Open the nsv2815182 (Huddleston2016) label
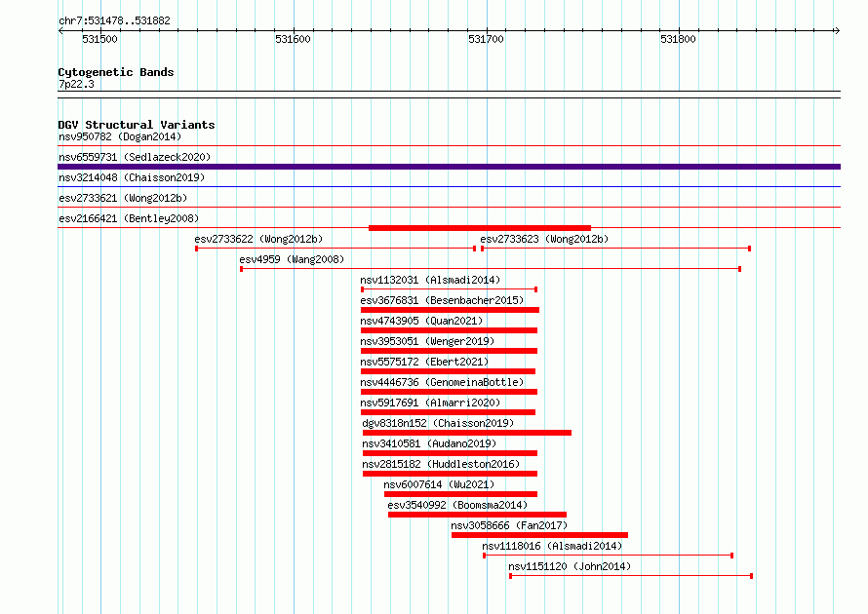The image size is (868, 614). pos(441,464)
